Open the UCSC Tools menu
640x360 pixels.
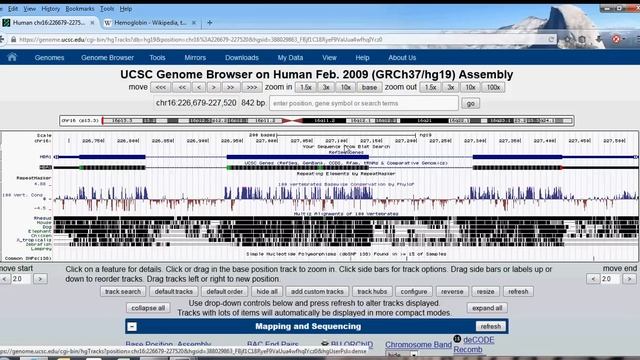tap(157, 58)
